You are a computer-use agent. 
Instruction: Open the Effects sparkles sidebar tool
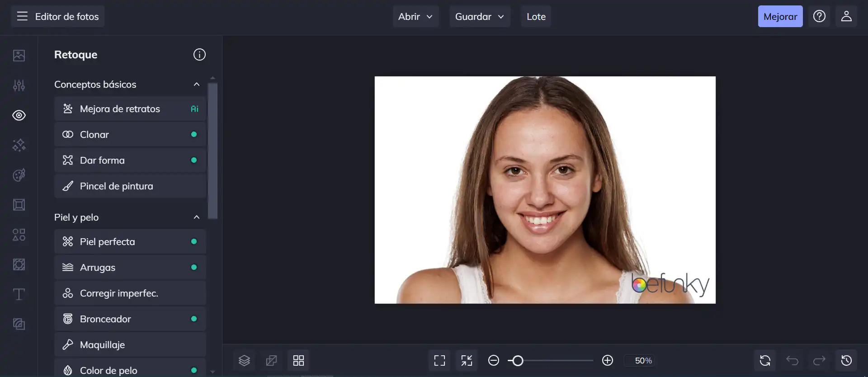[x=19, y=145]
